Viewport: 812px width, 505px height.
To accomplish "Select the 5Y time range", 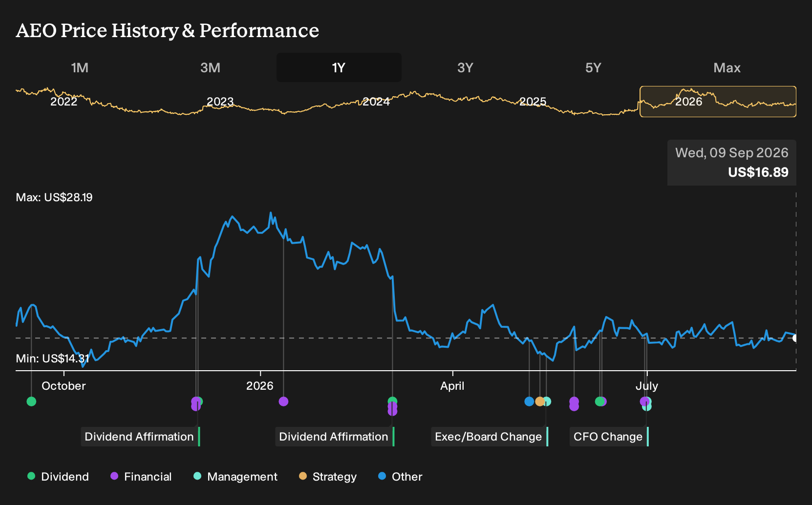I will [593, 67].
